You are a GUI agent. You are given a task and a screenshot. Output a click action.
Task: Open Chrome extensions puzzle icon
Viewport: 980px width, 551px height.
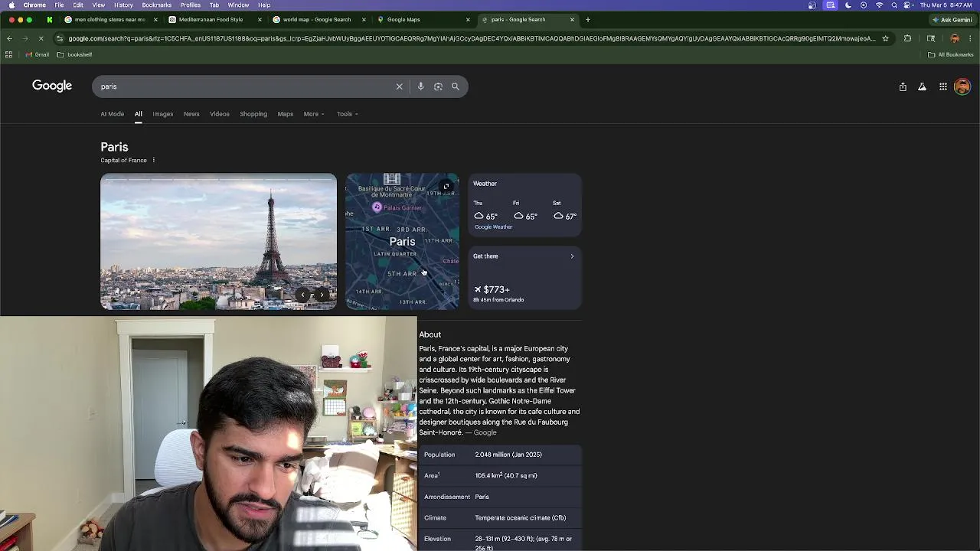pyautogui.click(x=908, y=38)
